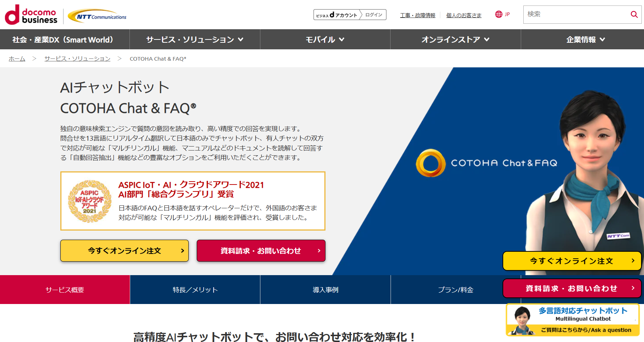Click the ASPIC IoT・AI・クラウドアワード2021 heading
The height and width of the screenshot is (342, 644).
tap(191, 185)
